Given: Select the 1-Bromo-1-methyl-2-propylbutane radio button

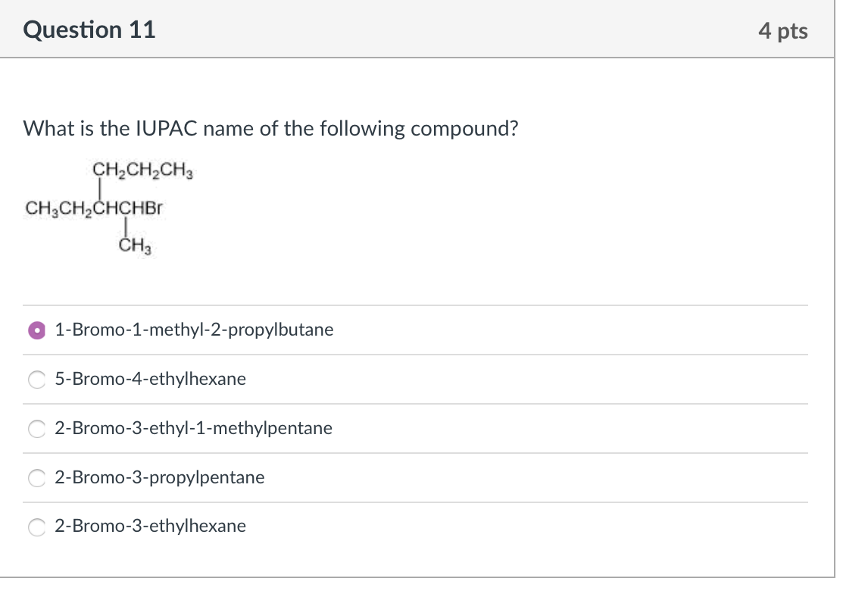Looking at the screenshot, I should (x=36, y=330).
